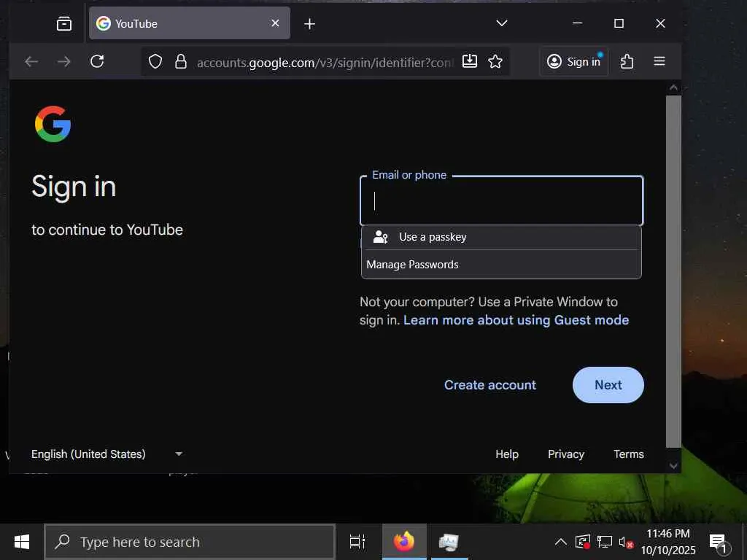Screen dimensions: 747x560
Task: Click the blue Next button
Action: 608,385
